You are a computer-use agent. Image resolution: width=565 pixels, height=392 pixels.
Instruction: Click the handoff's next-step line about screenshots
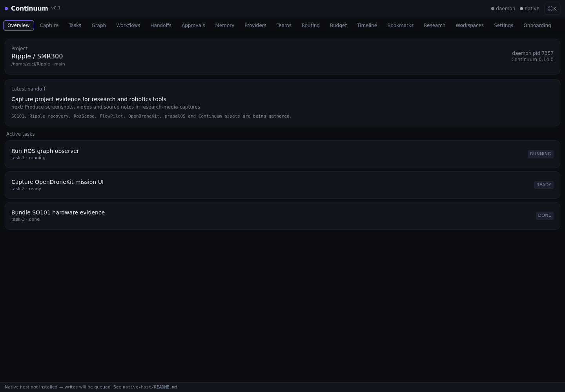[x=106, y=107]
